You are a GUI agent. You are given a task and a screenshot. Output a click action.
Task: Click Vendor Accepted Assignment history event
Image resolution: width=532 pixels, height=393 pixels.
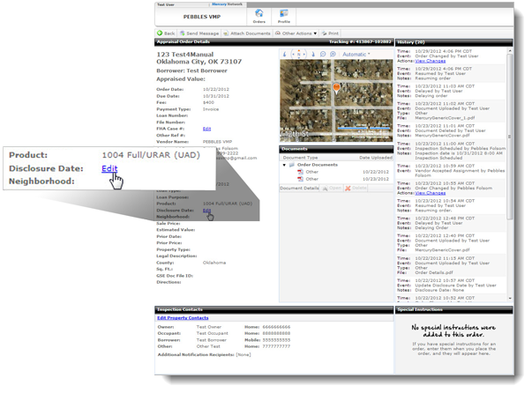click(460, 173)
